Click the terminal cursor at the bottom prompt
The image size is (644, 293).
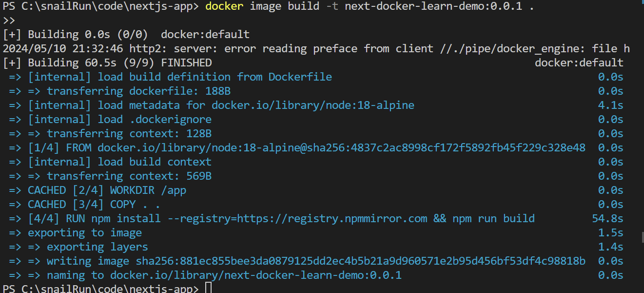[208, 289]
